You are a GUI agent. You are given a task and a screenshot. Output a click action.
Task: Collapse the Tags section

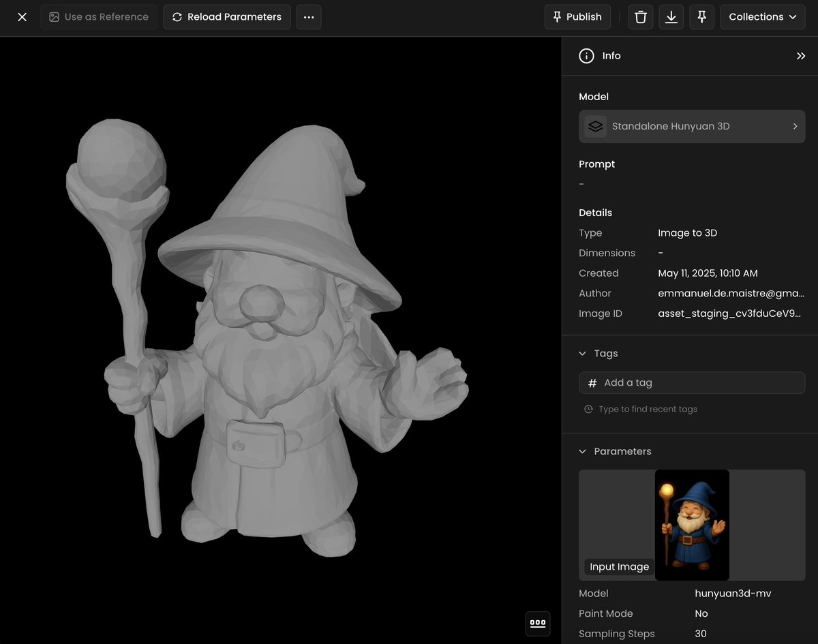coord(582,353)
